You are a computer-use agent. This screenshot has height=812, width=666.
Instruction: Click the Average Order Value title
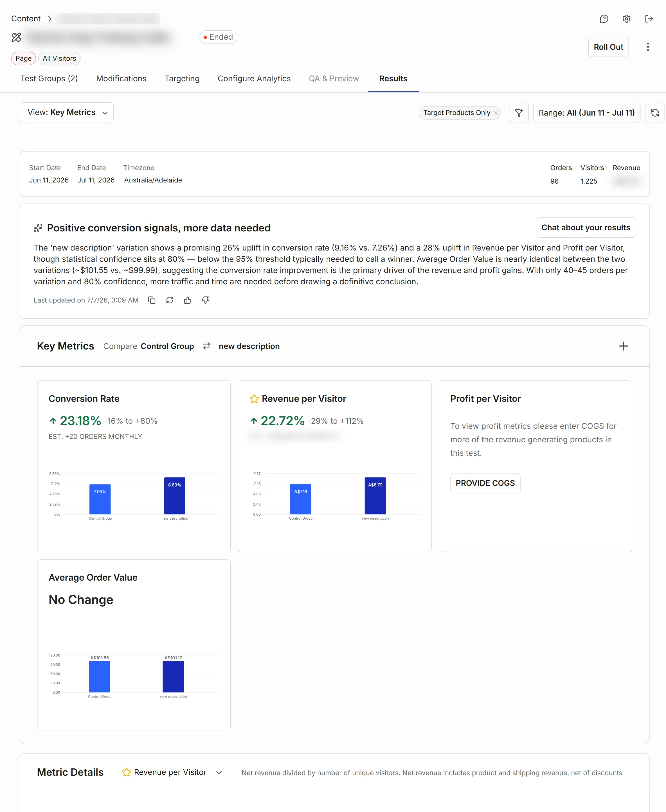click(x=93, y=577)
